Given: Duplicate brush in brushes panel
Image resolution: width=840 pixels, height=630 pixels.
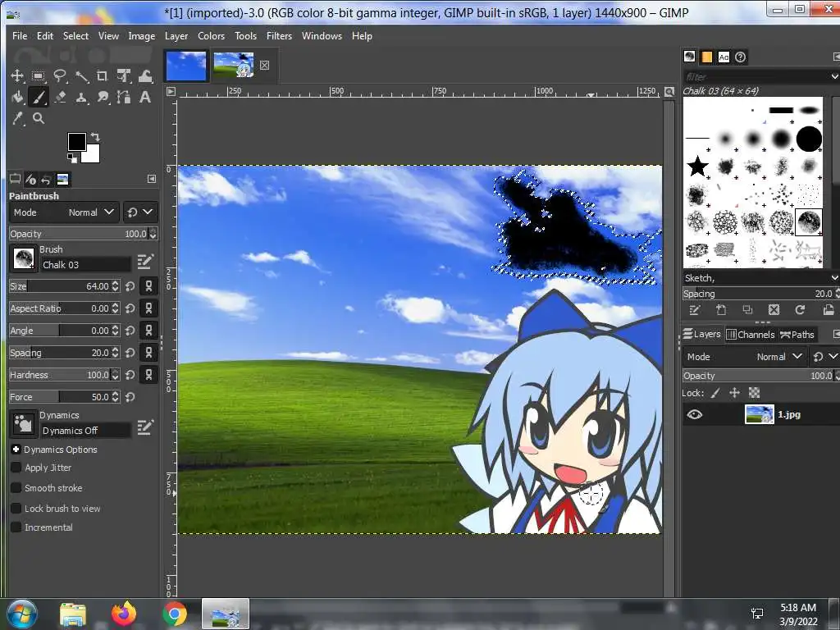Looking at the screenshot, I should pyautogui.click(x=747, y=309).
